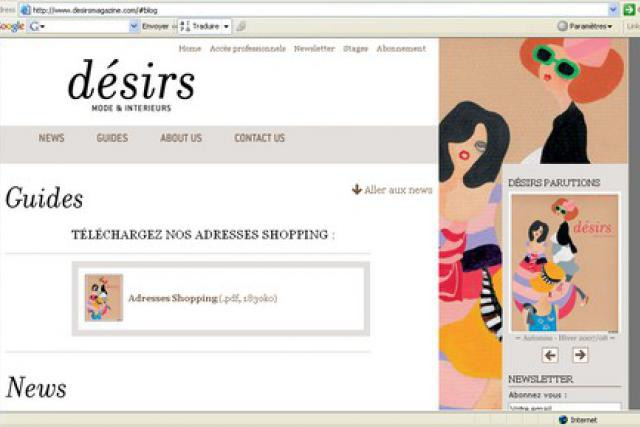Click the page icon beside the URL
Image resolution: width=640 pixels, height=427 pixels.
pyautogui.click(x=25, y=10)
